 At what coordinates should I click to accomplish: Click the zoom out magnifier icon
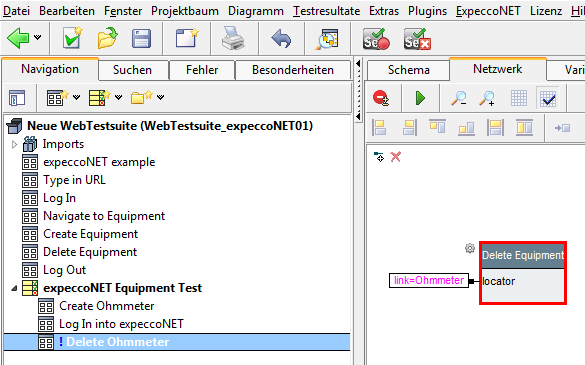tap(459, 98)
